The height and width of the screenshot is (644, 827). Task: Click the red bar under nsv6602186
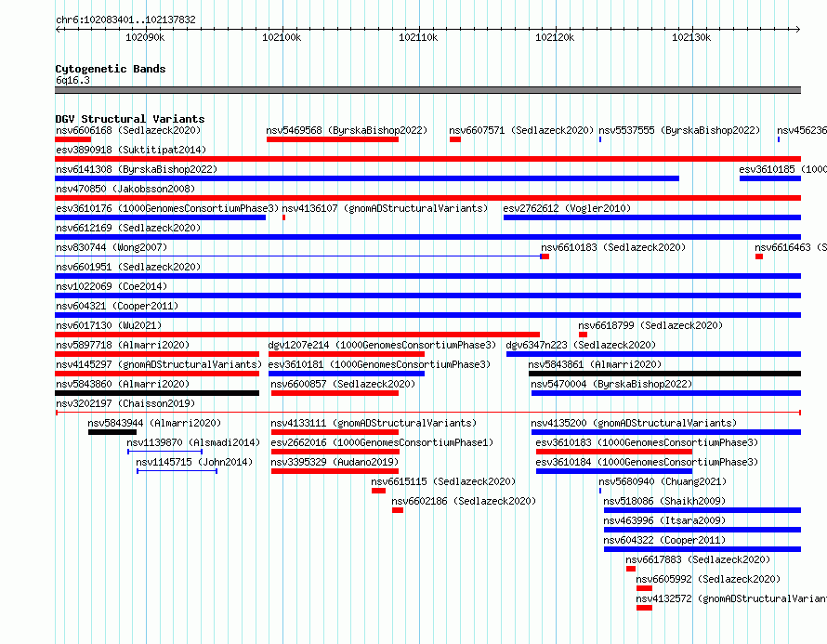pyautogui.click(x=398, y=510)
